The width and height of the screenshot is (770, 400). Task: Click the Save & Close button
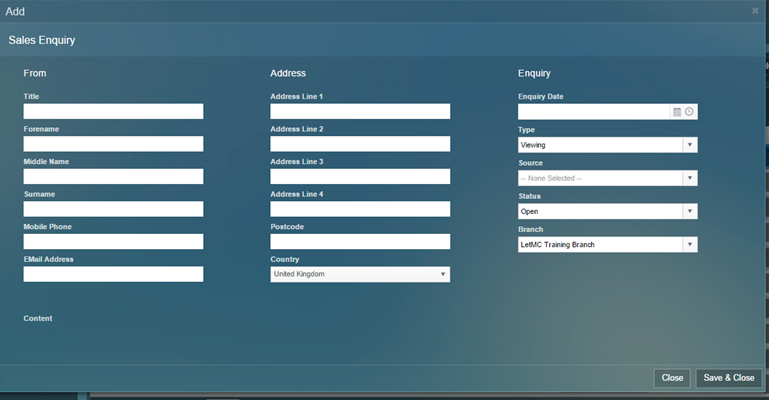coord(729,378)
